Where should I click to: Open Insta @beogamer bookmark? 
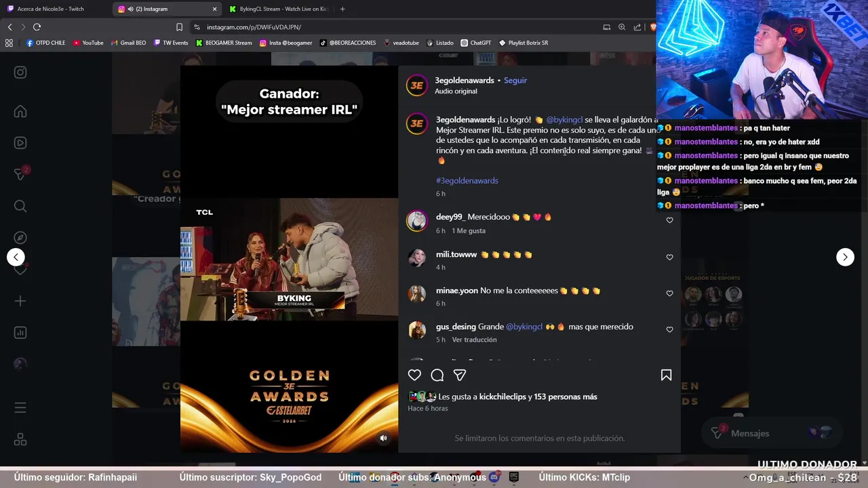285,43
